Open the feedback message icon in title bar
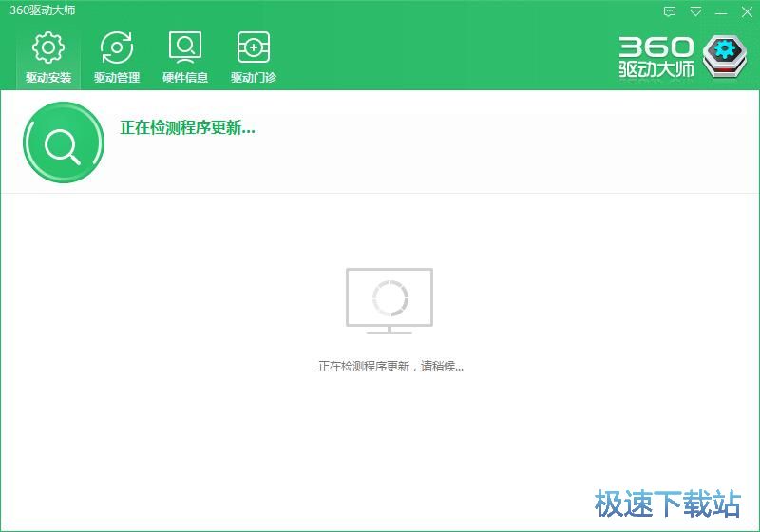 point(670,11)
